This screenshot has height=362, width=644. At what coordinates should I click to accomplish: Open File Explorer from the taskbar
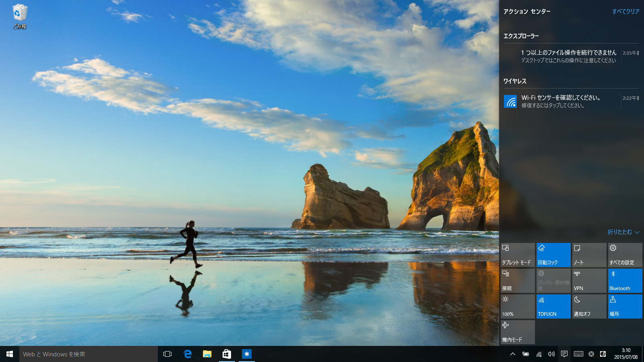(207, 354)
